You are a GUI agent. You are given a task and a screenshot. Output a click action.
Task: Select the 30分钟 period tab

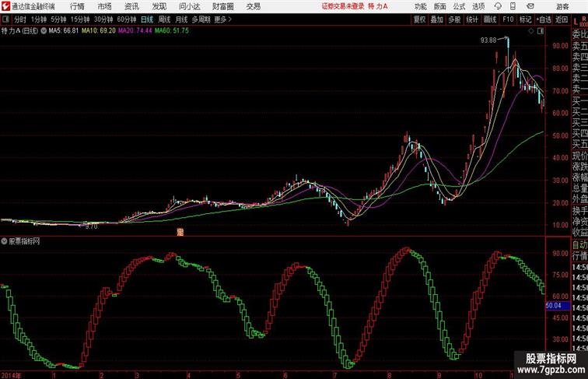[x=103, y=19]
